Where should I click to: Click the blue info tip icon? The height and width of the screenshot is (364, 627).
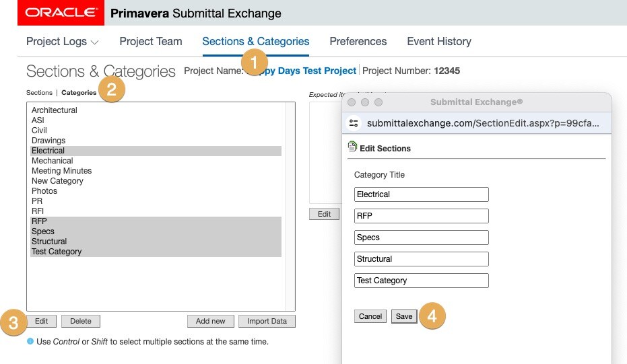coord(30,341)
